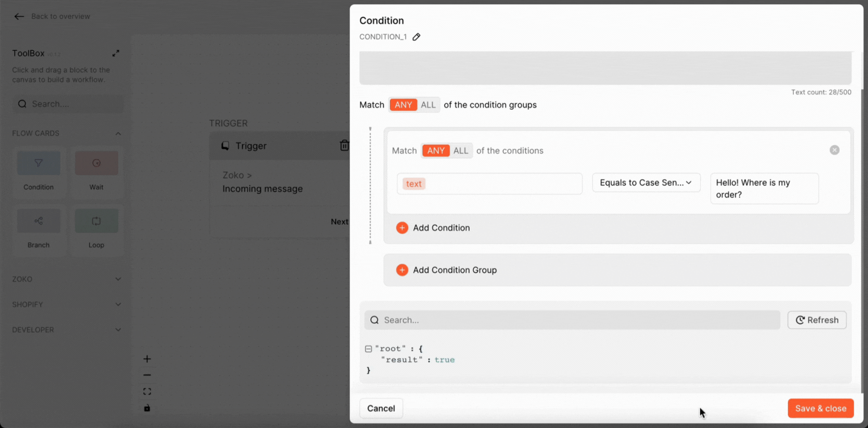Click the back arrow icon
Screen dimensions: 868x428
19,17
